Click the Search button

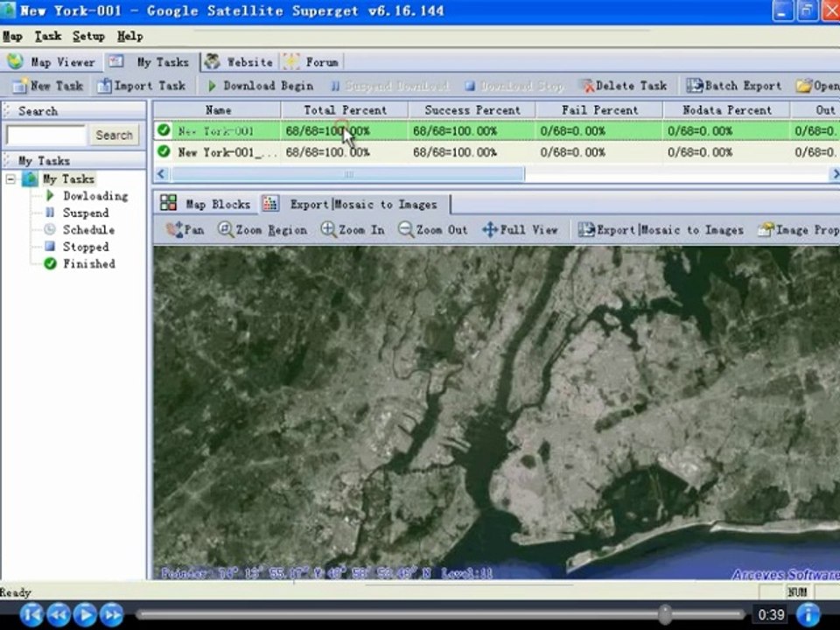coord(114,135)
